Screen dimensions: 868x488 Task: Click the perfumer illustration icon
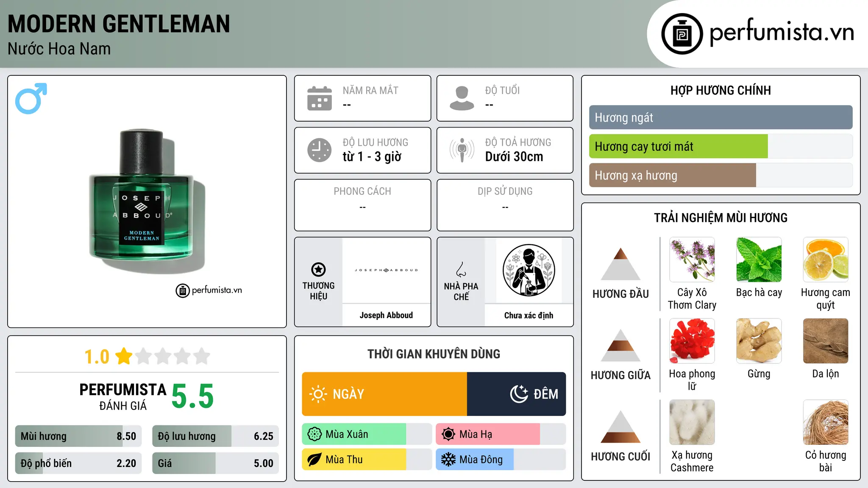click(x=529, y=270)
